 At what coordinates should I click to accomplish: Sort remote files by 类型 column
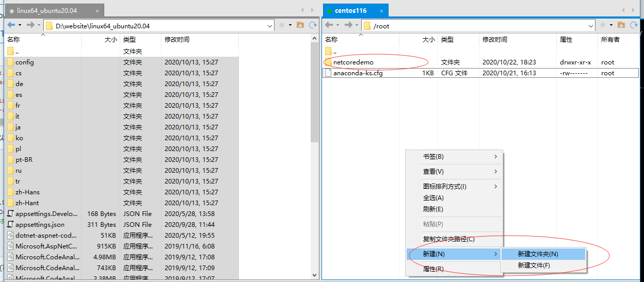pos(458,40)
